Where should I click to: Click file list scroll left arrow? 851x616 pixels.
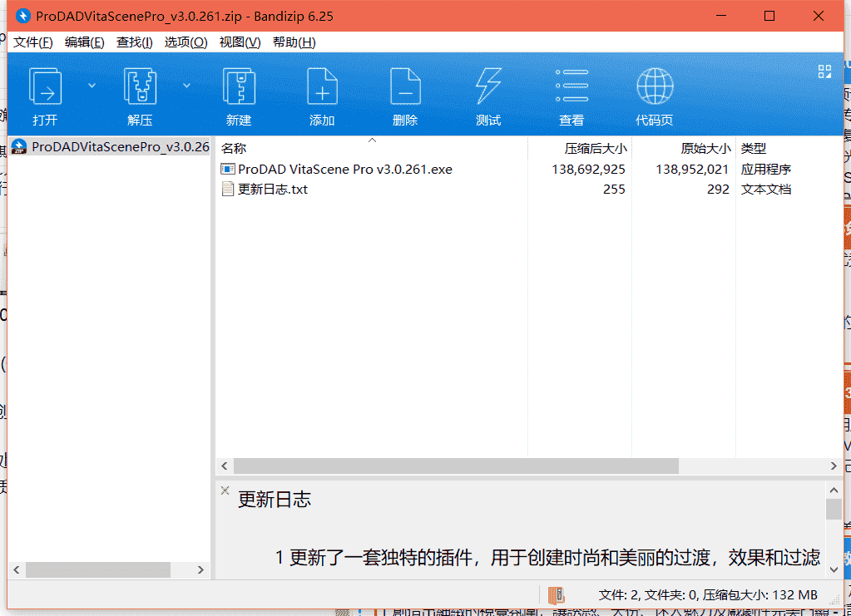pyautogui.click(x=224, y=466)
